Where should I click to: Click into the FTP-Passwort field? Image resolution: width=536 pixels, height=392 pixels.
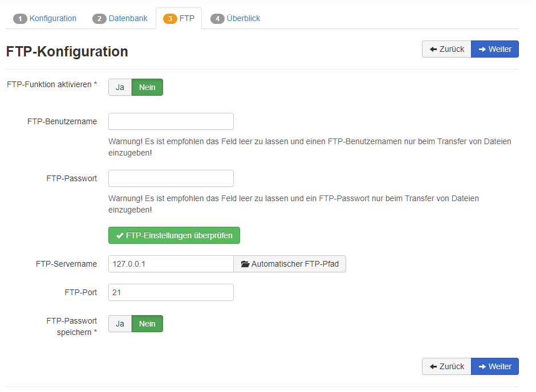[x=171, y=178]
